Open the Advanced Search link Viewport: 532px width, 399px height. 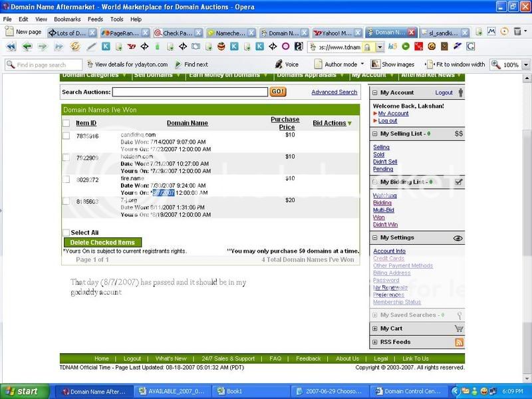(x=334, y=92)
